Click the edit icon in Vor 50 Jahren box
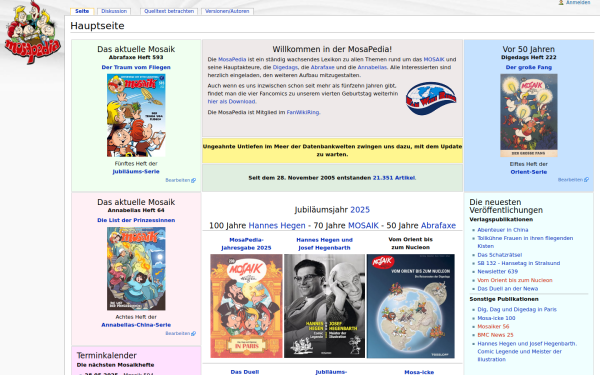 click(586, 180)
